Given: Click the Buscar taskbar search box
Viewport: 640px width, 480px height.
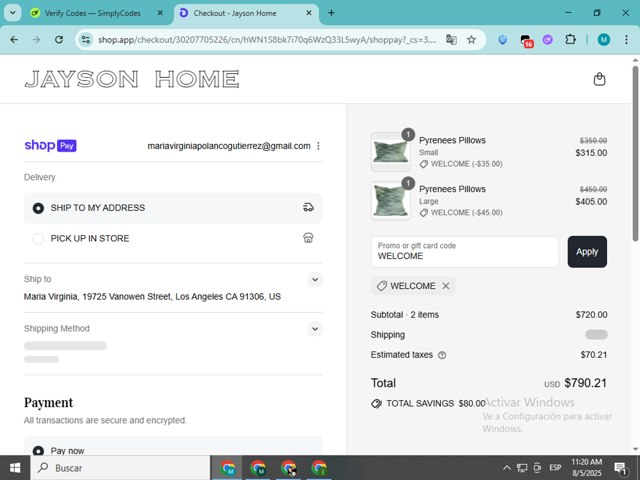Looking at the screenshot, I should coord(121,468).
